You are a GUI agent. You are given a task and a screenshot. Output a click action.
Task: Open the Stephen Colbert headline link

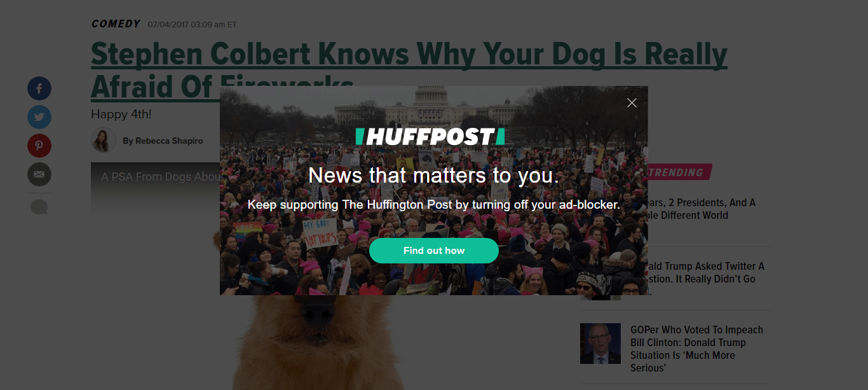coord(409,71)
